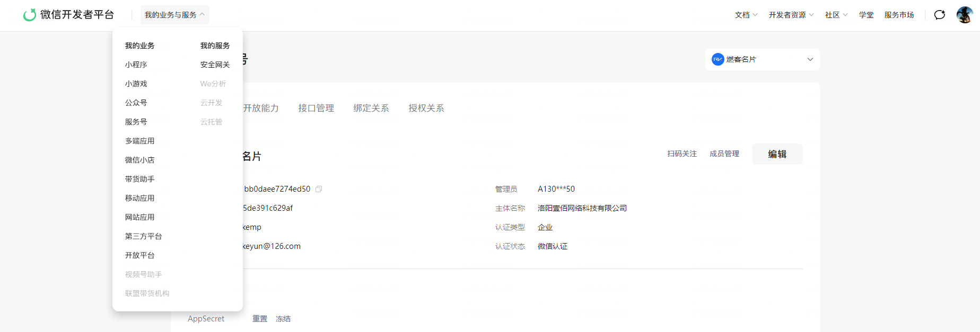Open 安全网关 under my services

click(x=215, y=65)
